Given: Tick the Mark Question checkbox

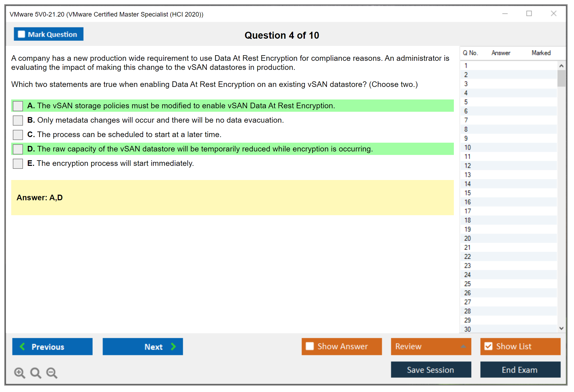Looking at the screenshot, I should coord(21,34).
